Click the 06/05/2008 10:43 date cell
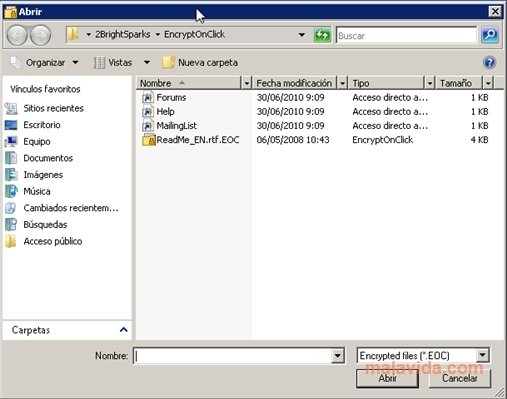 pos(293,140)
